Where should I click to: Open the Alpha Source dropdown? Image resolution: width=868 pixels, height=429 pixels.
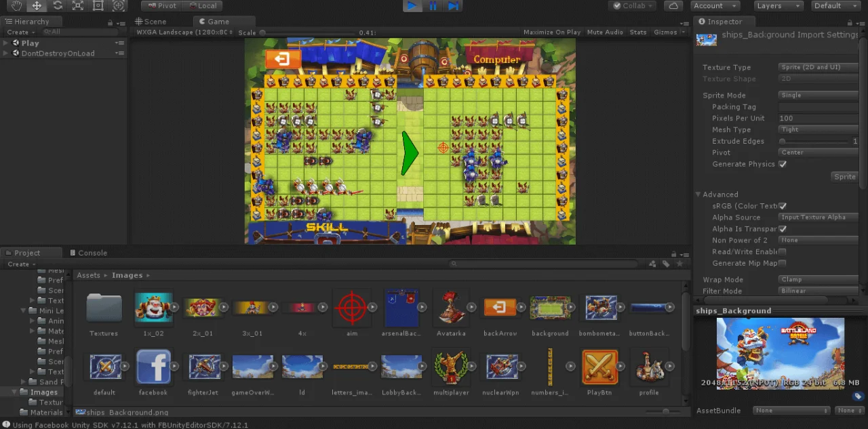819,218
